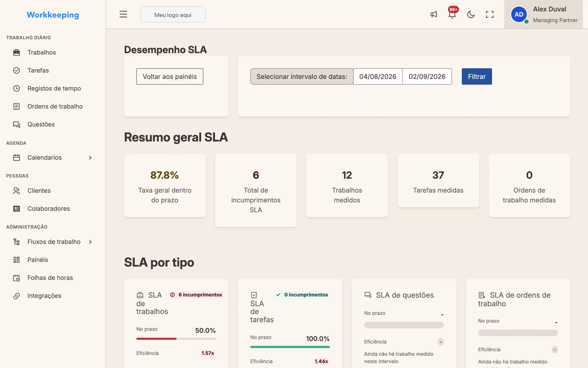Click the Painéis dashboard icon
Screen dimensions: 588x368
pyautogui.click(x=17, y=260)
